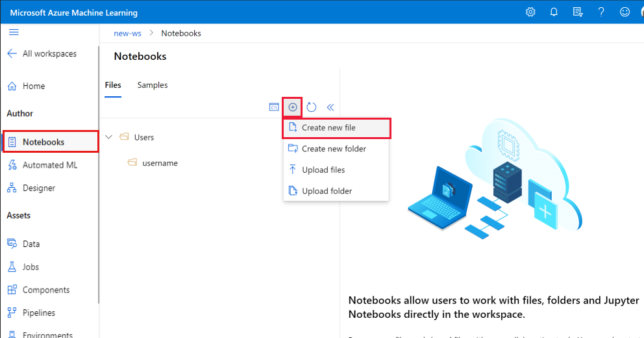Click the new-ws breadcrumb link

(127, 33)
